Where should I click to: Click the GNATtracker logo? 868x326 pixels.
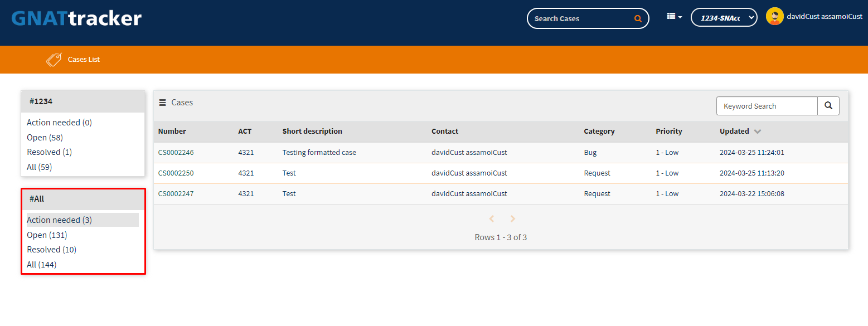(76, 18)
